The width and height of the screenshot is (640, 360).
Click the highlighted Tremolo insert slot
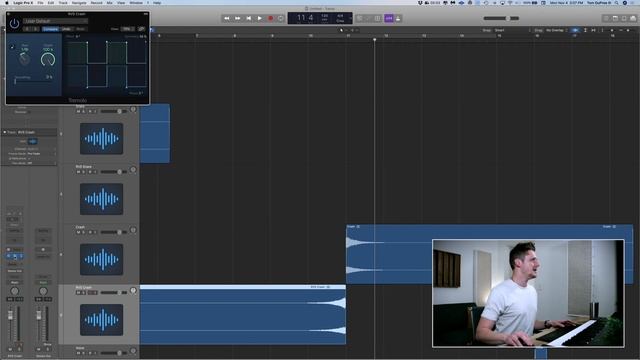click(x=15, y=256)
